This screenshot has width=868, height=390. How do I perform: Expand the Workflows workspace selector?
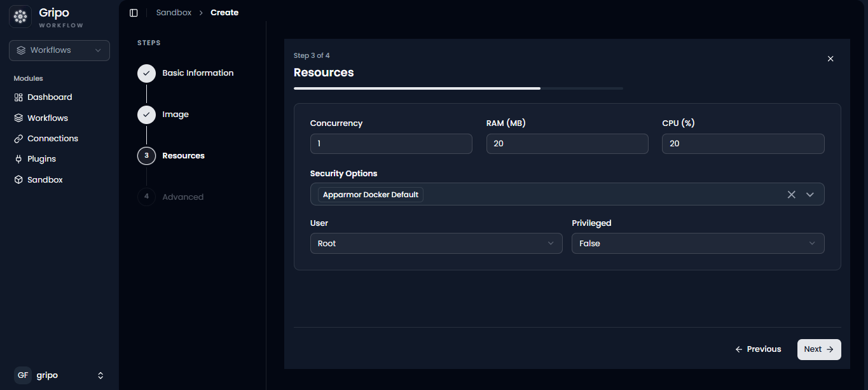coord(59,50)
